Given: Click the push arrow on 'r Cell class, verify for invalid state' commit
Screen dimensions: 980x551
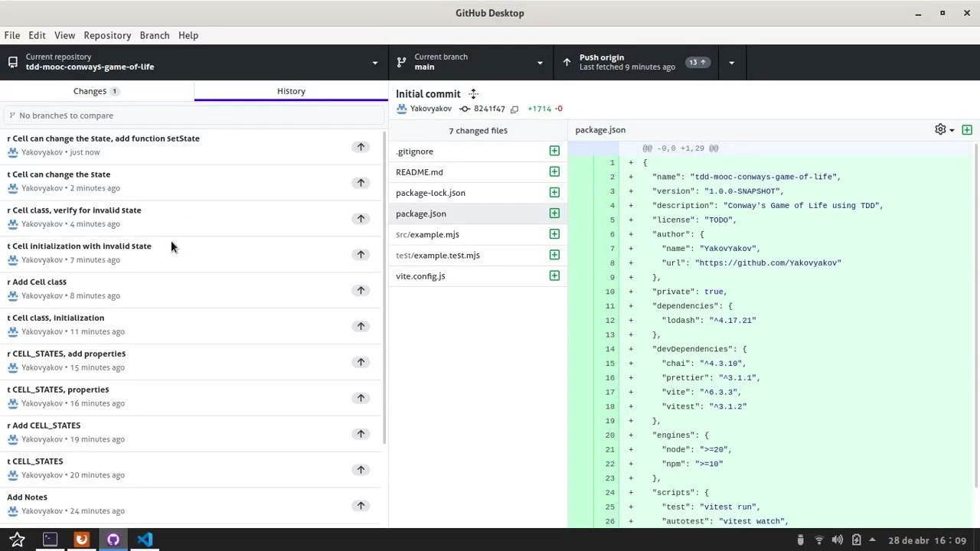Looking at the screenshot, I should [361, 218].
